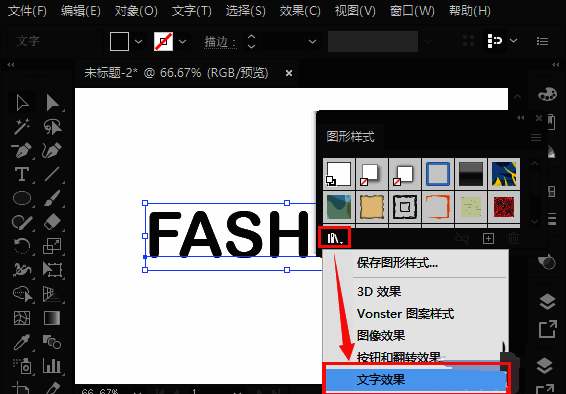The height and width of the screenshot is (394, 566).
Task: Activate the Type tool
Action: tap(22, 174)
